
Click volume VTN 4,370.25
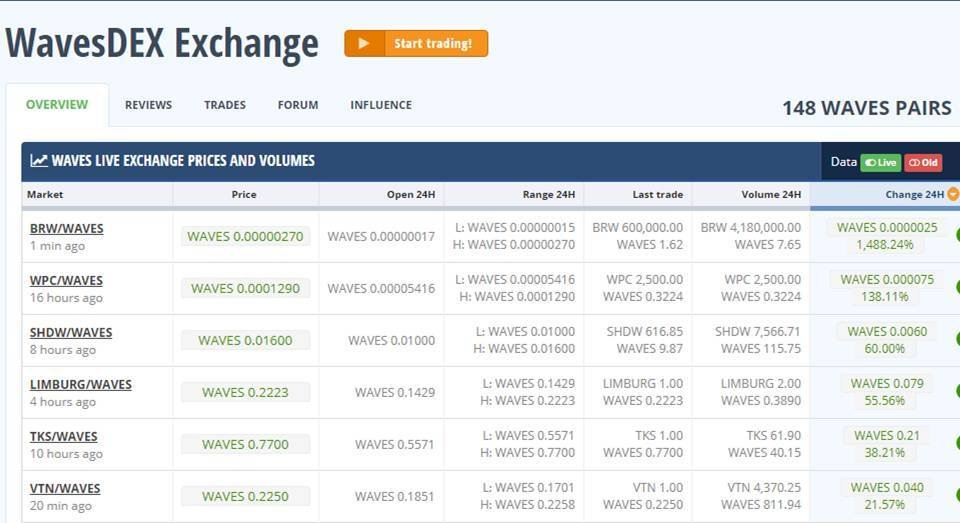(x=764, y=488)
